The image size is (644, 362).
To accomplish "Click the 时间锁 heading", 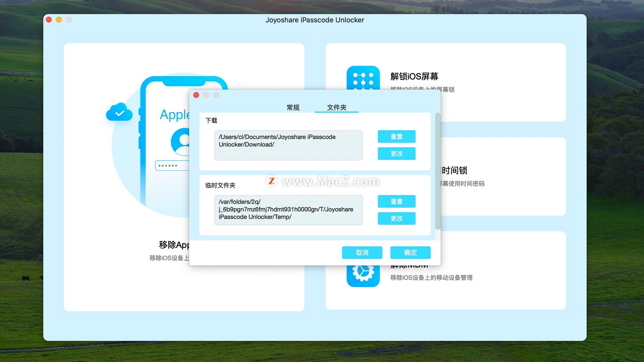I will pos(454,170).
